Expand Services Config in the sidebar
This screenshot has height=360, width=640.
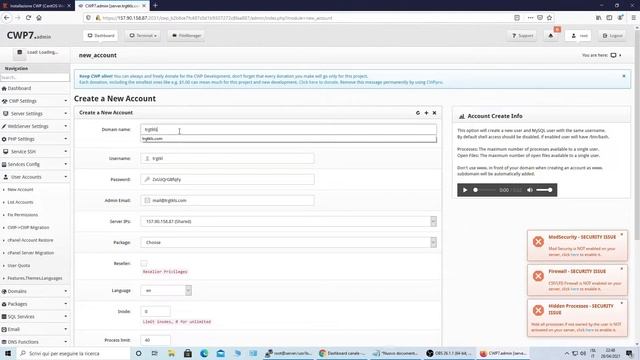pyautogui.click(x=35, y=164)
